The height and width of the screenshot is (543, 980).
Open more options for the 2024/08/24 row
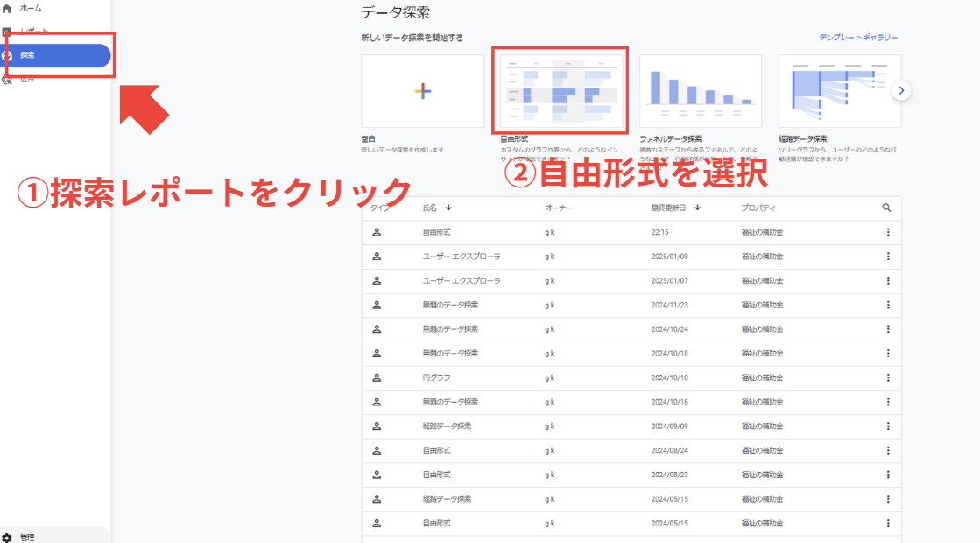pos(887,450)
